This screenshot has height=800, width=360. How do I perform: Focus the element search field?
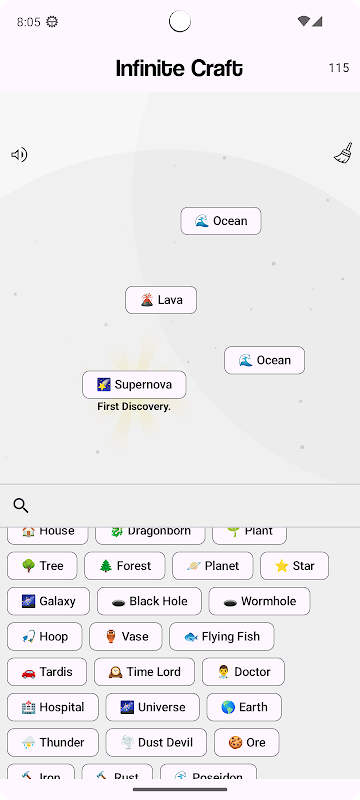[180, 506]
